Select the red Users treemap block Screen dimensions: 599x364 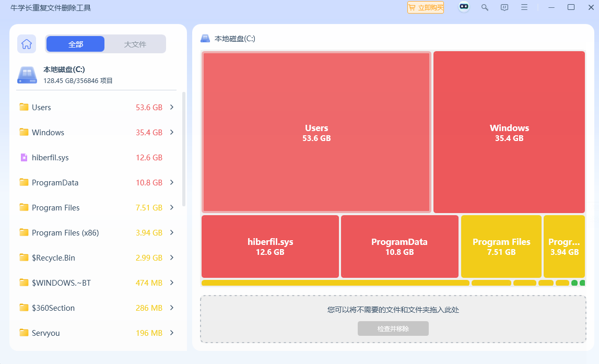tap(316, 132)
